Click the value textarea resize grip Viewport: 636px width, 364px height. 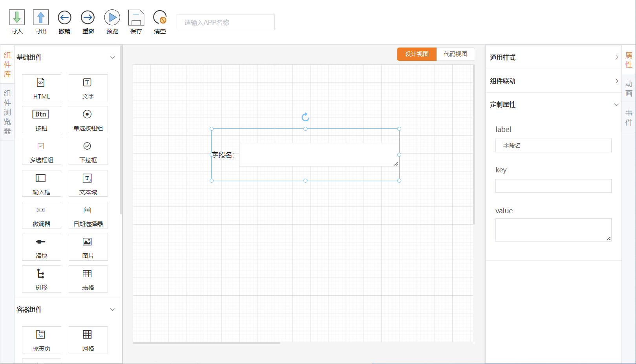pos(609,238)
